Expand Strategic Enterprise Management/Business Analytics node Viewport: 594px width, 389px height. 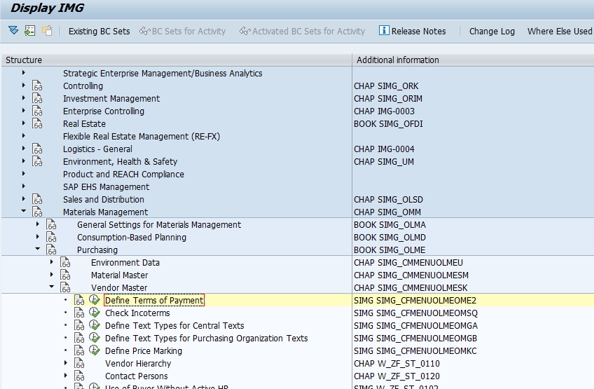23,73
